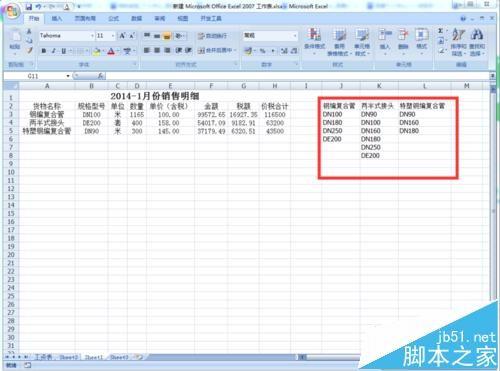Image resolution: width=500 pixels, height=371 pixels.
Task: Open the font size 11 dropdown
Action: (113, 36)
